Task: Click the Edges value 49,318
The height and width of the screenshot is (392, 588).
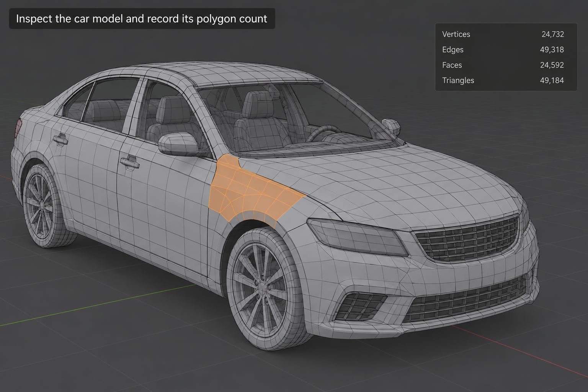Action: coord(552,49)
